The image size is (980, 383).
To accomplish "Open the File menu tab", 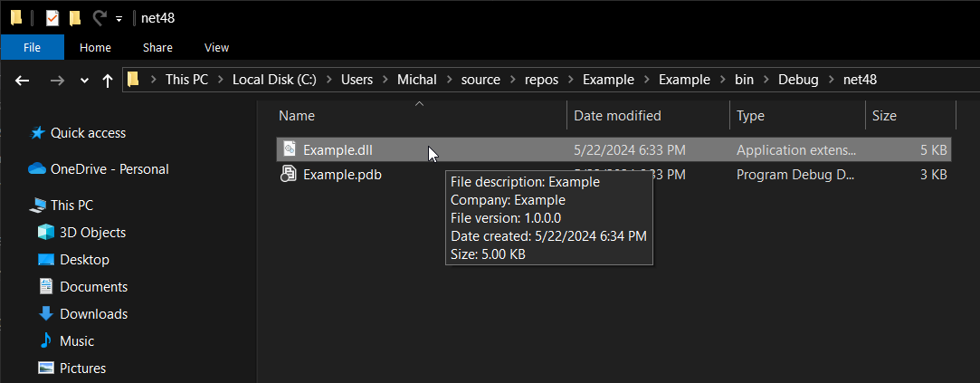I will click(x=32, y=47).
